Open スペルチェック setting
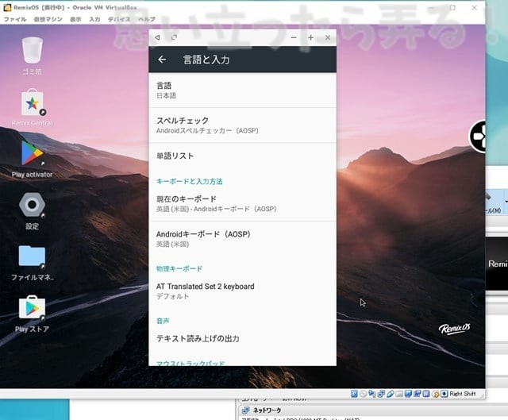Image resolution: width=508 pixels, height=420 pixels. point(242,125)
